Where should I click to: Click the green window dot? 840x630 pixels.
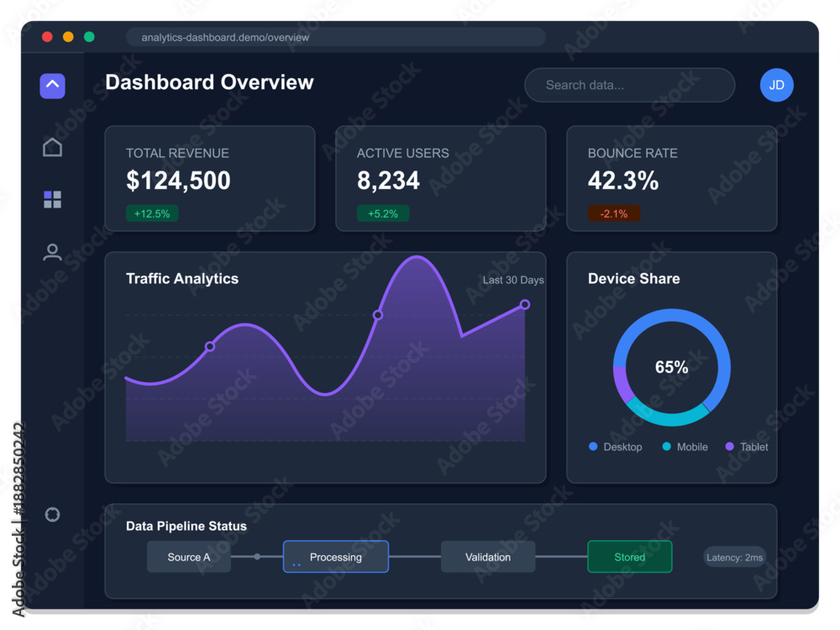90,37
